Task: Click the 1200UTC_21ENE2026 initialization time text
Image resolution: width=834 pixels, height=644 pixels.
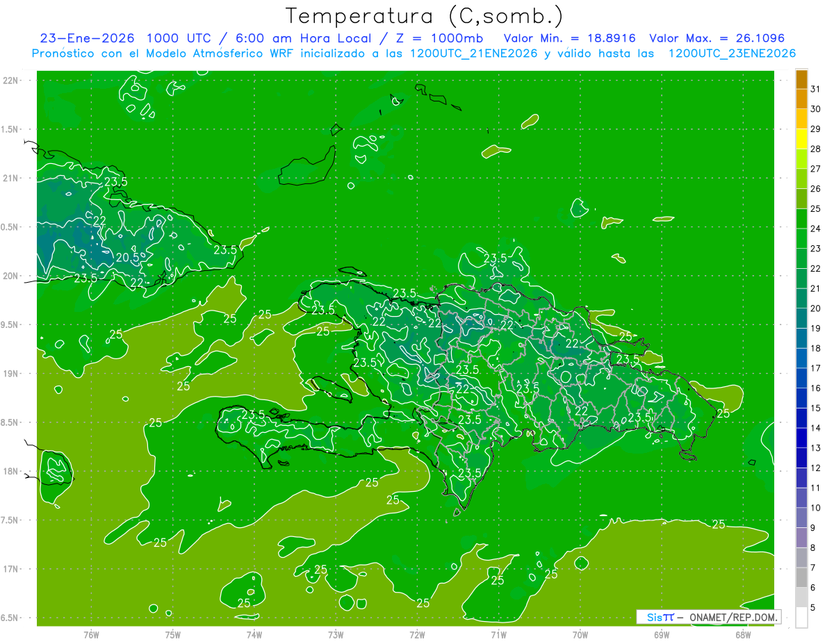Action: point(475,53)
